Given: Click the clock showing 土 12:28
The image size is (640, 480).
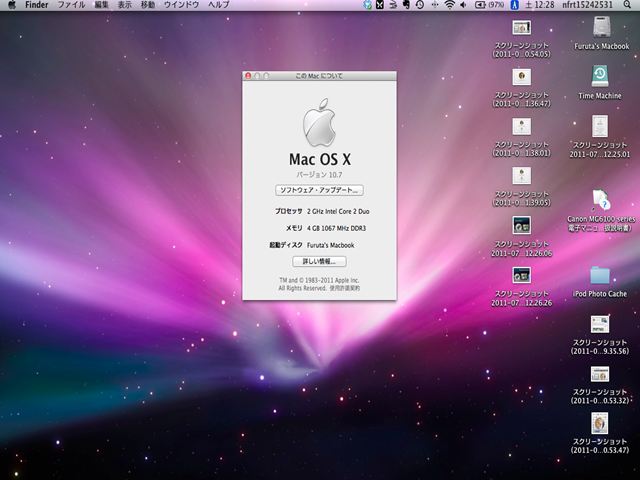Looking at the screenshot, I should [x=539, y=5].
